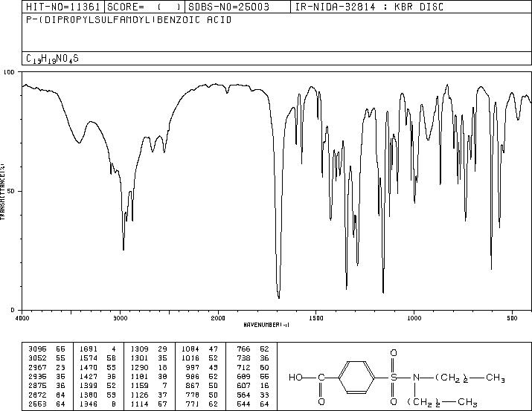Click the IR-NIDA-32814 : KBR DISC label
The height and width of the screenshot is (411, 532).
point(370,7)
